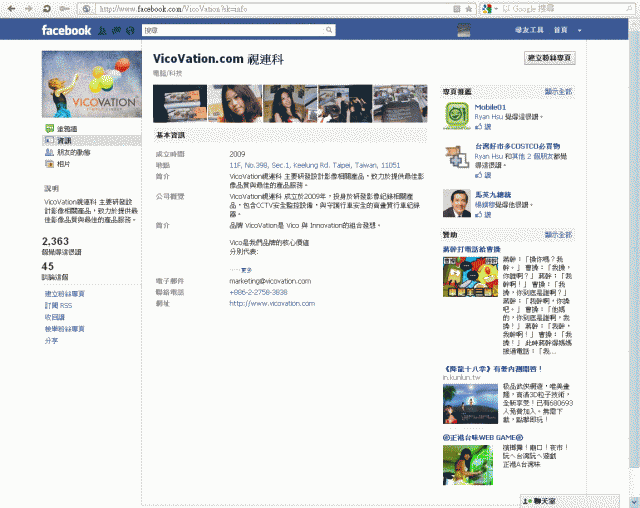Open friend requests icon in Facebook header

[x=102, y=30]
